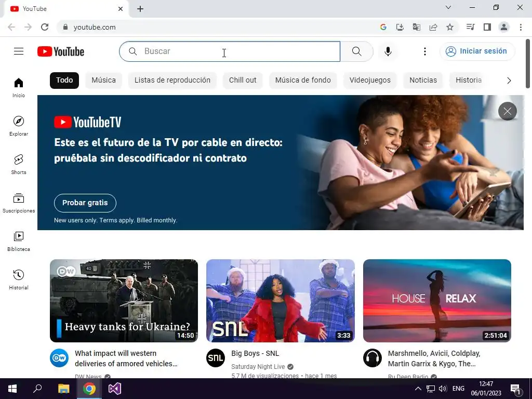This screenshot has height=399, width=532.
Task: Open Biblioteca in the sidebar
Action: pos(19,241)
